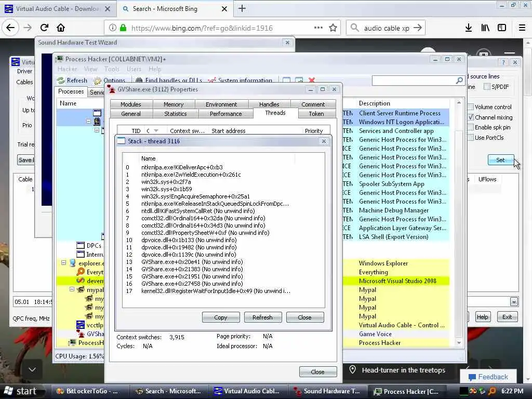Image resolution: width=532 pixels, height=399 pixels.
Task: Click Copy in the Stack dialog
Action: pos(221,317)
